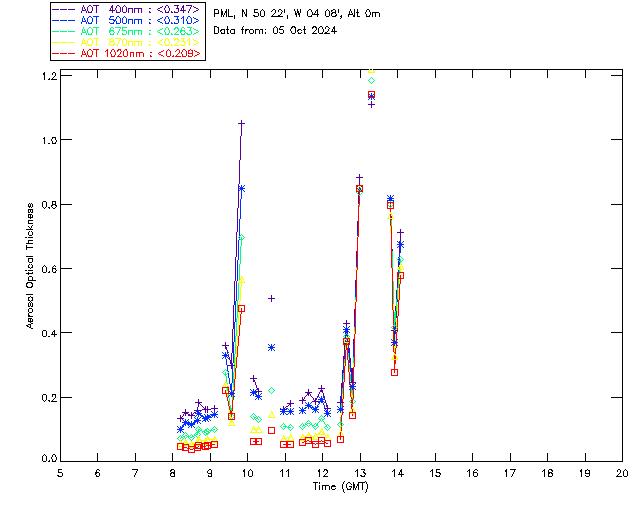The height and width of the screenshot is (512, 640).
Task: Click the station title 'PML, N 50 22', W 04 08', Alt 0m'
Action: (x=297, y=13)
